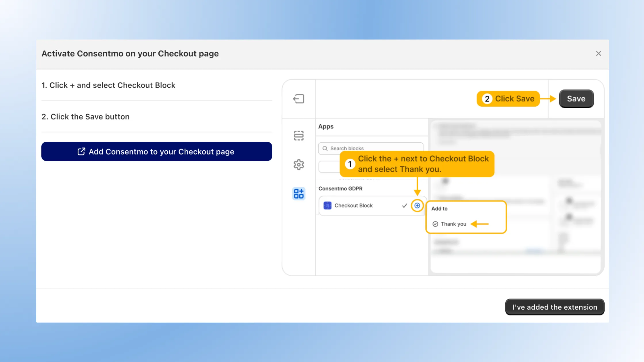Viewport: 644px width, 362px height.
Task: Click the magnifier icon in Search blocks
Action: tap(325, 148)
